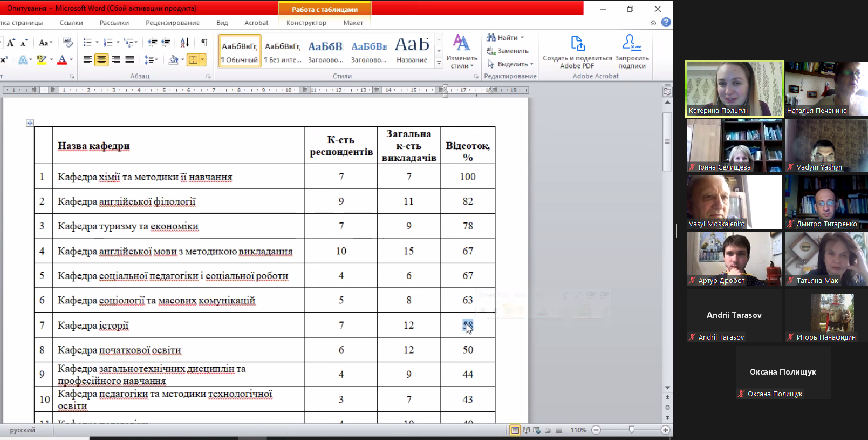
Task: Click the Justify alignment icon
Action: (x=129, y=60)
